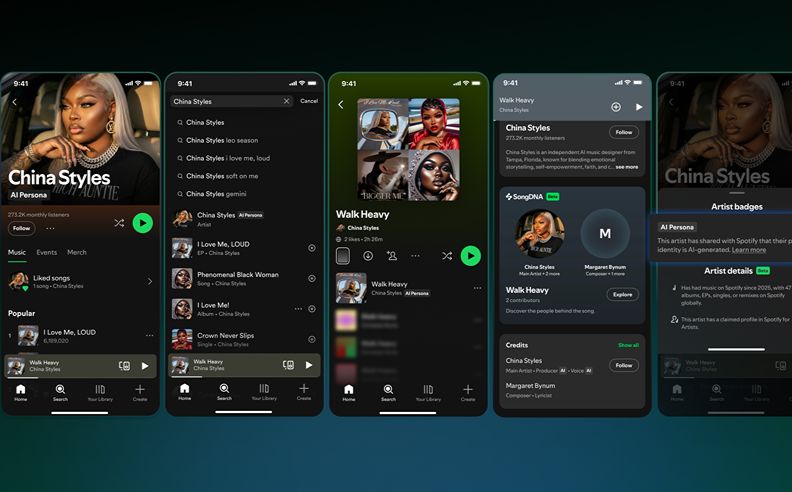Viewport: 792px width, 492px height.
Task: Switch to the Music tab
Action: (x=17, y=252)
